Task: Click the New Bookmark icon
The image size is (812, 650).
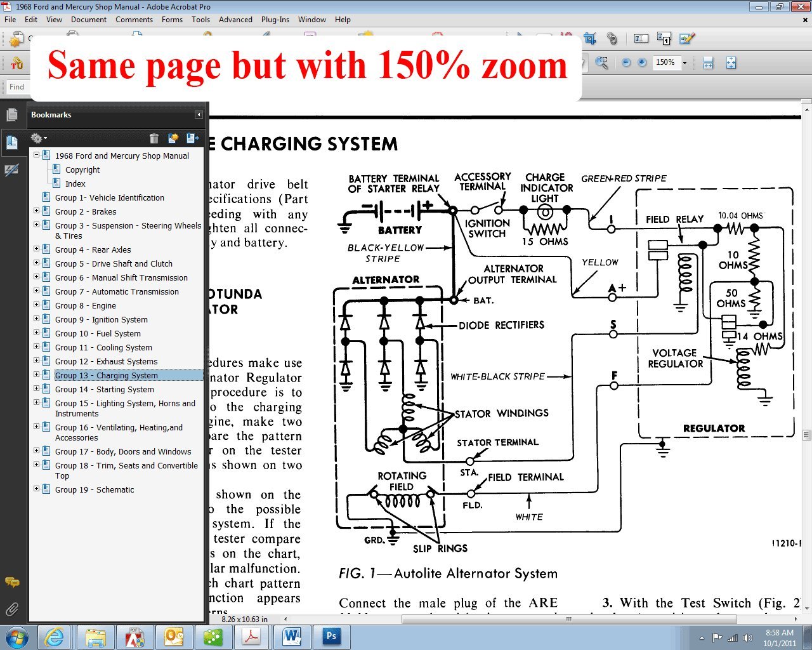Action: pyautogui.click(x=173, y=138)
